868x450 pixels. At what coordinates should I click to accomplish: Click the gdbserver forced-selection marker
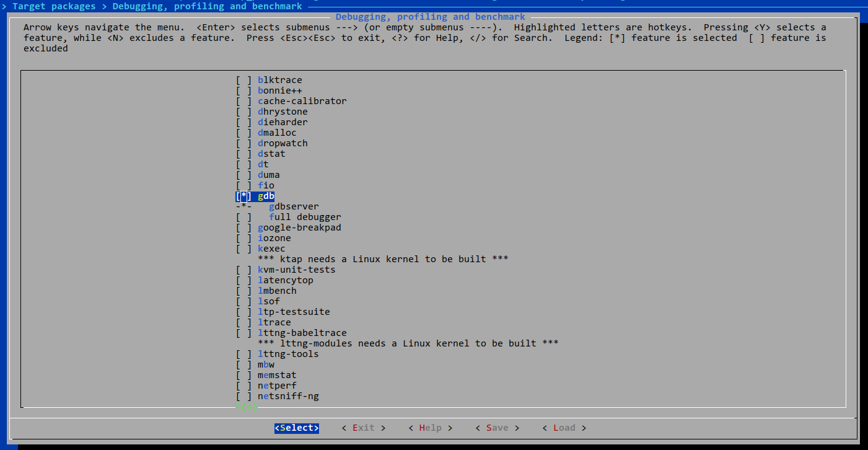point(243,206)
